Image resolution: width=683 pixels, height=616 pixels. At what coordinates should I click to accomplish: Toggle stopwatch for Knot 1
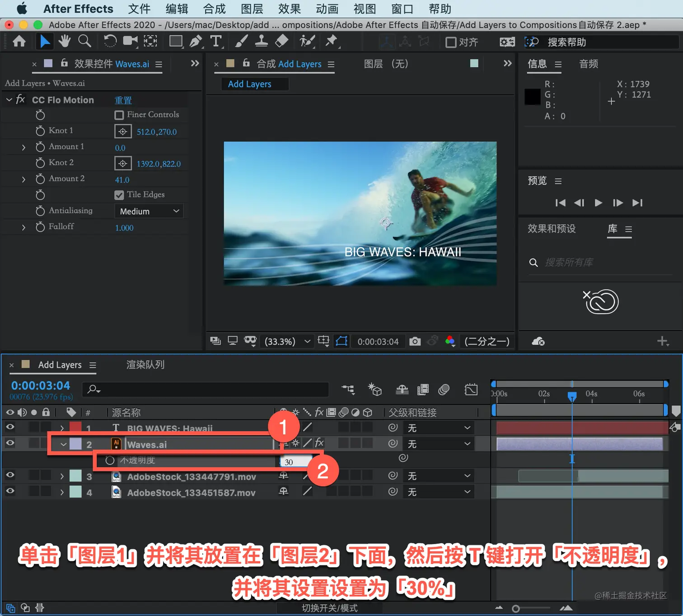pos(40,131)
